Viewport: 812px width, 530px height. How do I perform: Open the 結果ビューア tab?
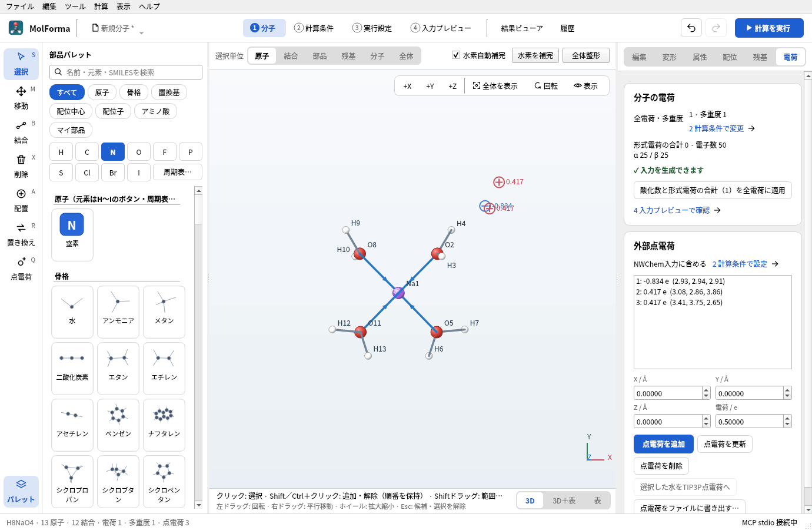click(522, 28)
